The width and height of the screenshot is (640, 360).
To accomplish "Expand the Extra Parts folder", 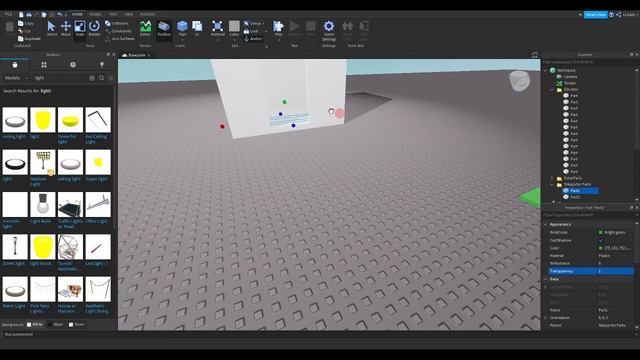I will click(x=552, y=178).
